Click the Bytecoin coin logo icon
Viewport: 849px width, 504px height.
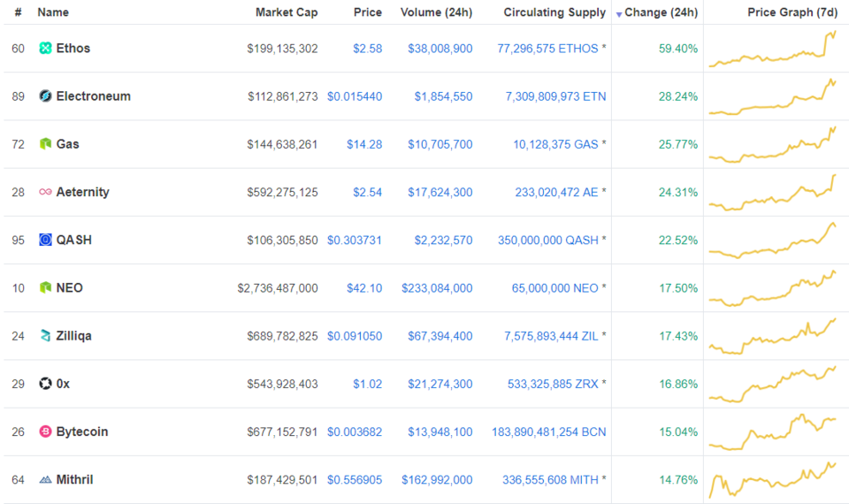coord(45,431)
